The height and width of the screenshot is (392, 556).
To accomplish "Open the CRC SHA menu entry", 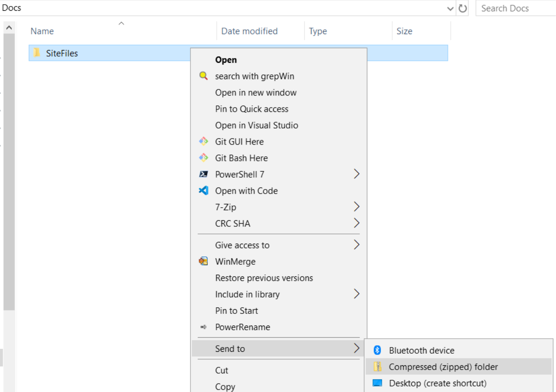I will (279, 223).
